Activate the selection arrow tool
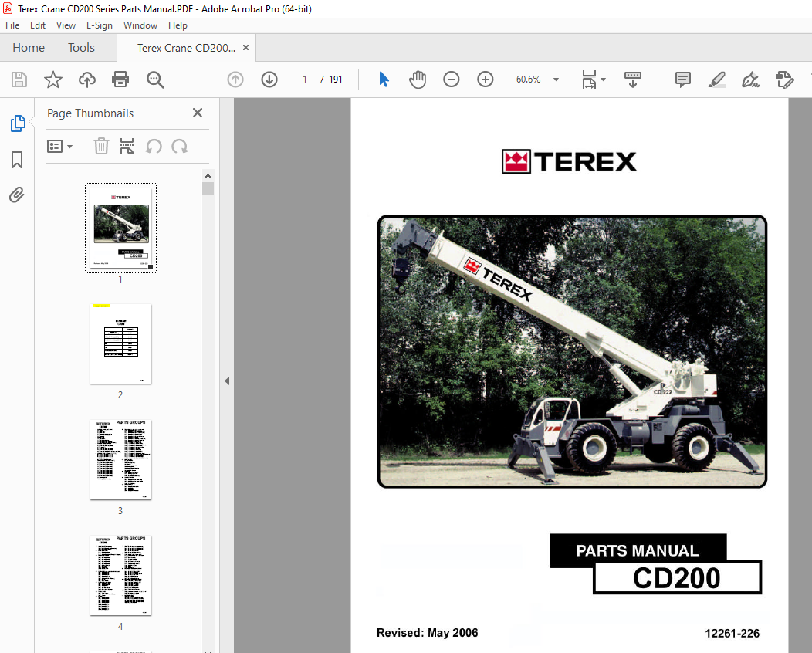 [x=384, y=80]
